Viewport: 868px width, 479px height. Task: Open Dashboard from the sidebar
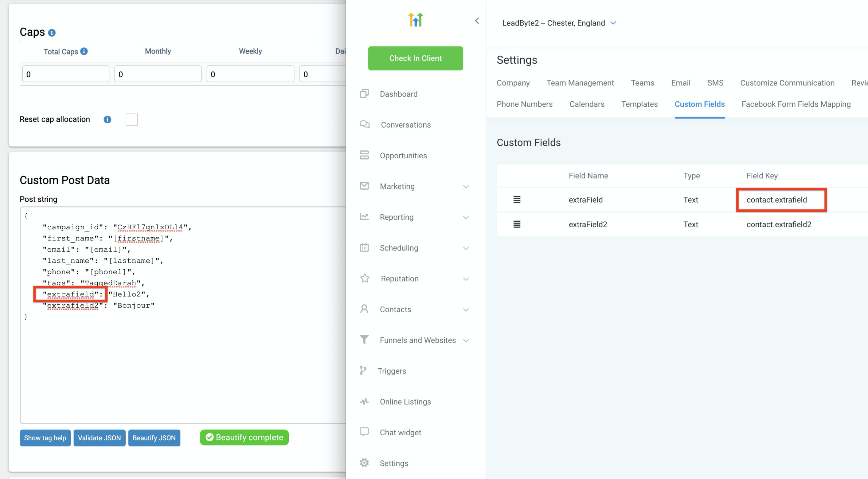click(399, 94)
